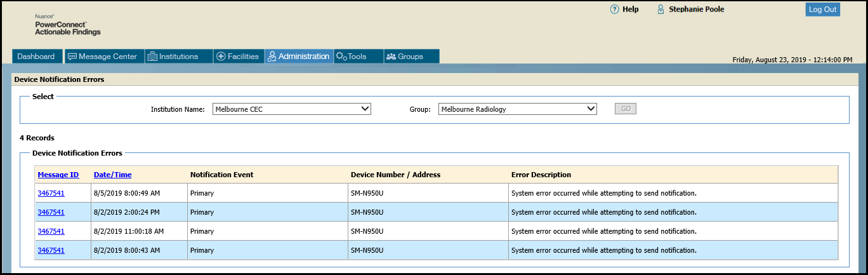The width and height of the screenshot is (868, 275).
Task: Open the Dashboard tab
Action: [37, 57]
